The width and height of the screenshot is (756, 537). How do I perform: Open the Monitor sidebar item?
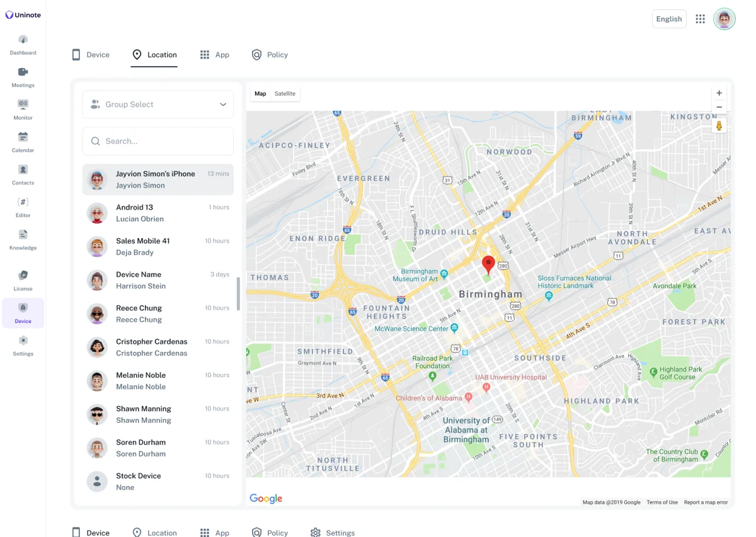point(23,110)
